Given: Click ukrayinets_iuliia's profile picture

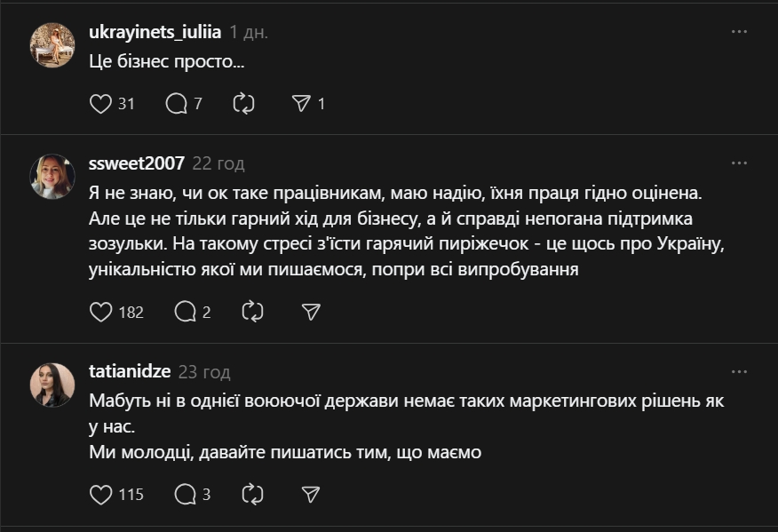Looking at the screenshot, I should point(52,44).
